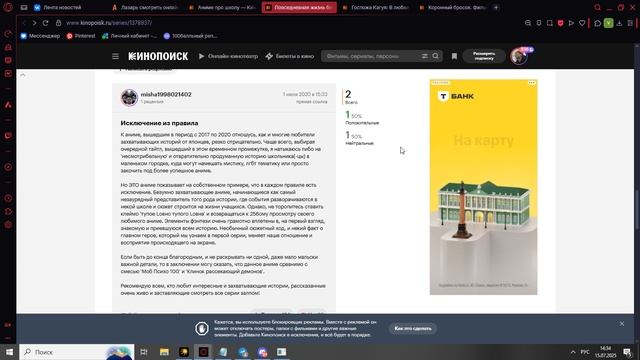Open Kinopoisk bookmarks icon

point(454,56)
